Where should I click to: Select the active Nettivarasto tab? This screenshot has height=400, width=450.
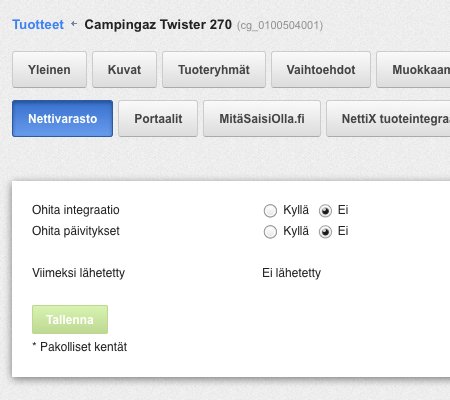tap(62, 119)
